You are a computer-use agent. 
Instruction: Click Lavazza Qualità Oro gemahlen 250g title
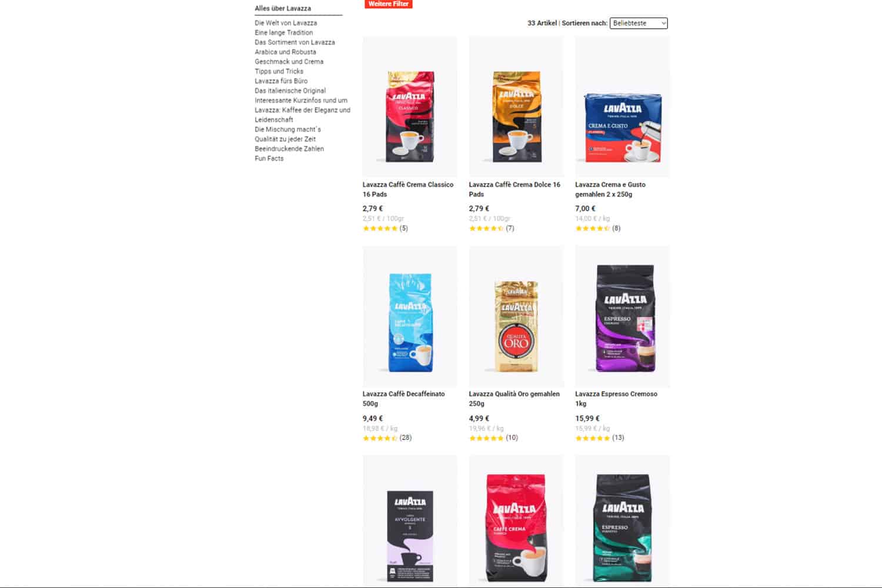[514, 399]
